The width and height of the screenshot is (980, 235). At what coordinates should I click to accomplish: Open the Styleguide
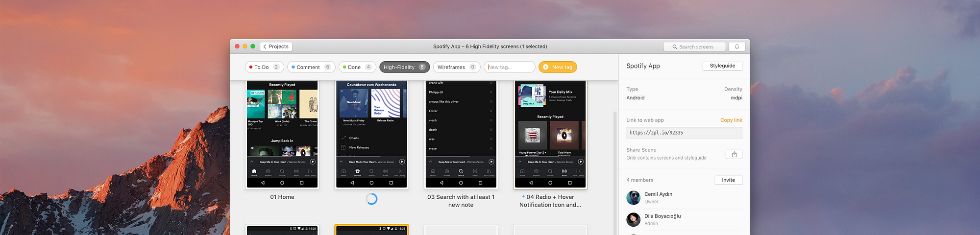point(723,66)
